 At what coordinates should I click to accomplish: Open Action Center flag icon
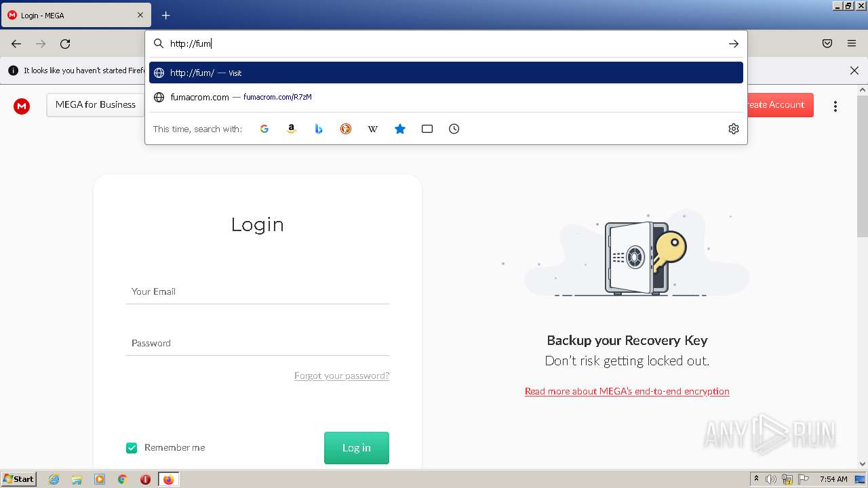(804, 479)
